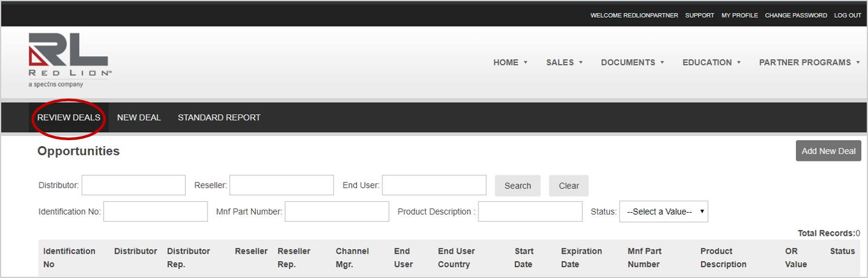The width and height of the screenshot is (868, 278).
Task: Open the SUPPORT link
Action: (x=699, y=15)
